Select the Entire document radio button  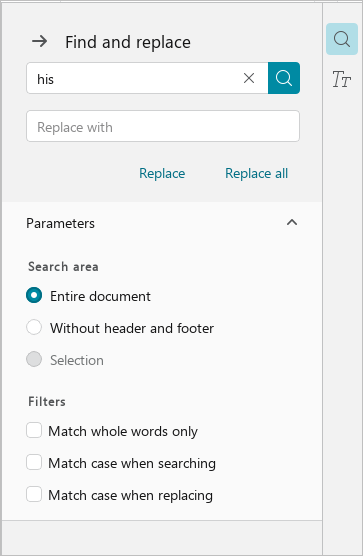(34, 295)
